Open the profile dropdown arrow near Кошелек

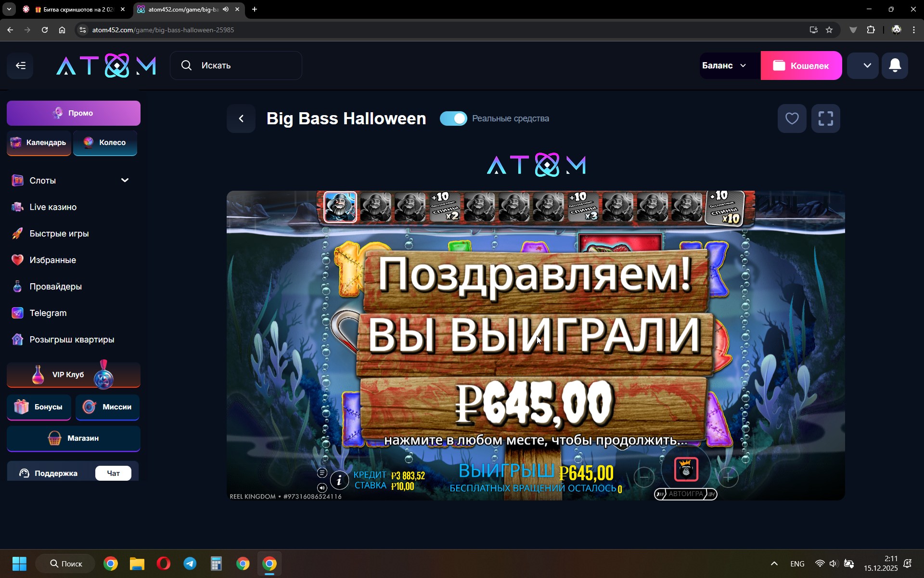click(867, 66)
